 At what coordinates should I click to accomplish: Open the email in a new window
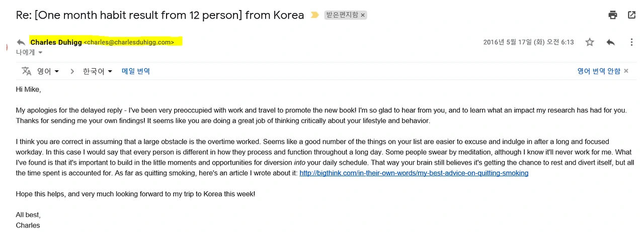[631, 15]
